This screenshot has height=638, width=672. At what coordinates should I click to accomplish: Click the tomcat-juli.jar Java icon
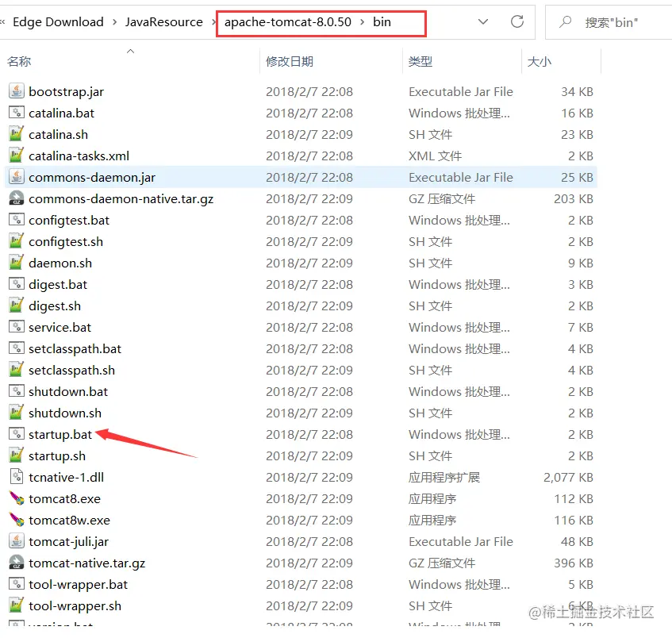click(17, 541)
